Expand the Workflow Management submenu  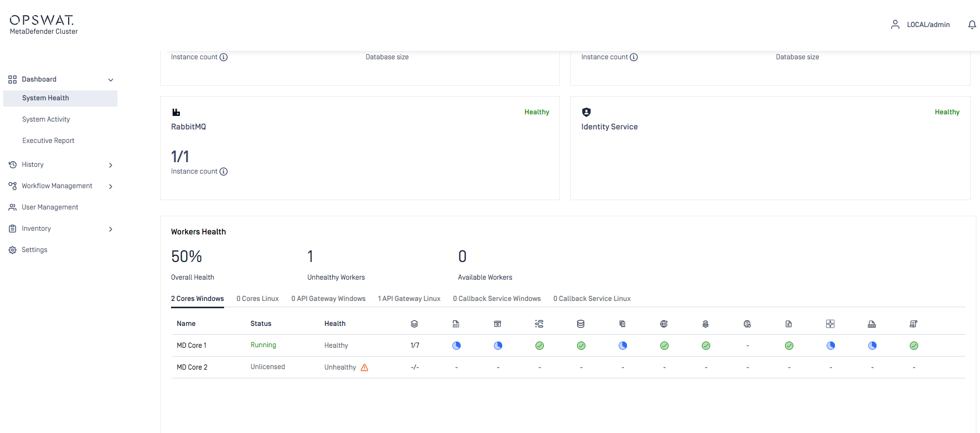[x=110, y=186]
